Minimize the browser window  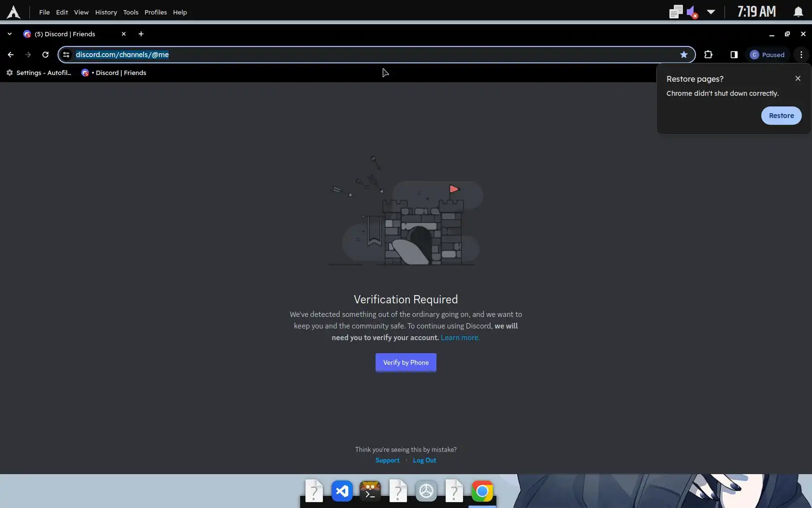(771, 34)
